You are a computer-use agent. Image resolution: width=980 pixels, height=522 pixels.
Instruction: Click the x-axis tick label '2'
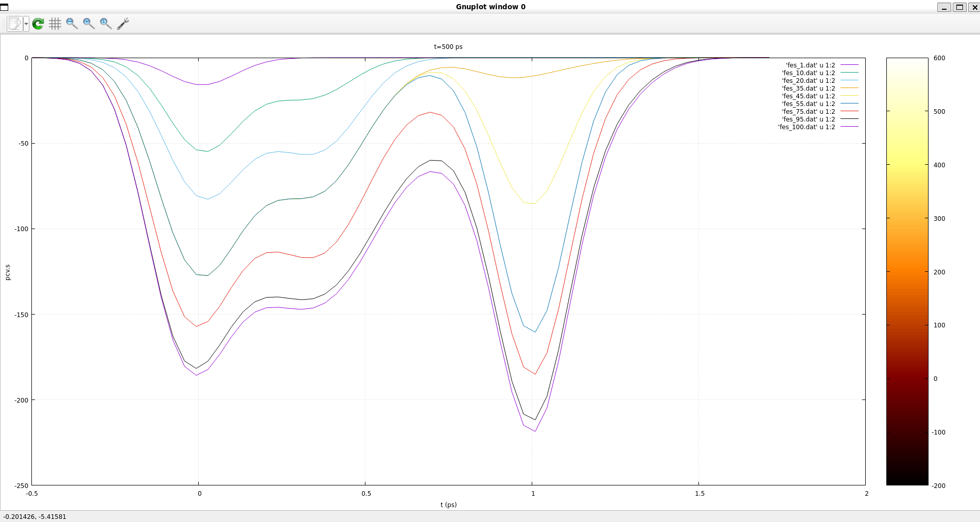point(866,494)
